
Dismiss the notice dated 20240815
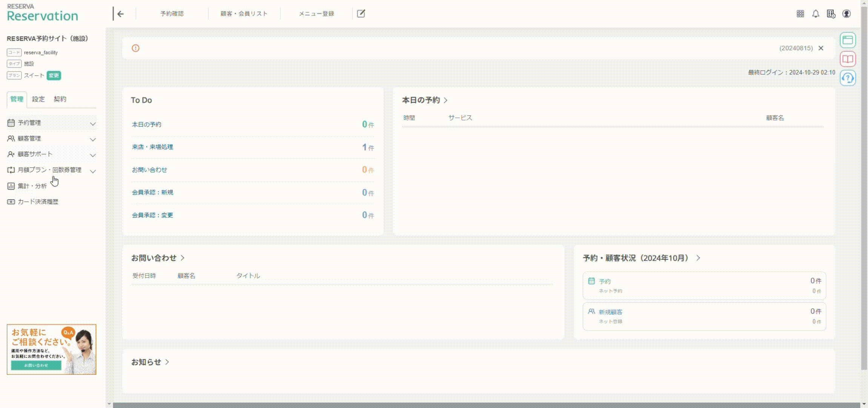coord(821,48)
